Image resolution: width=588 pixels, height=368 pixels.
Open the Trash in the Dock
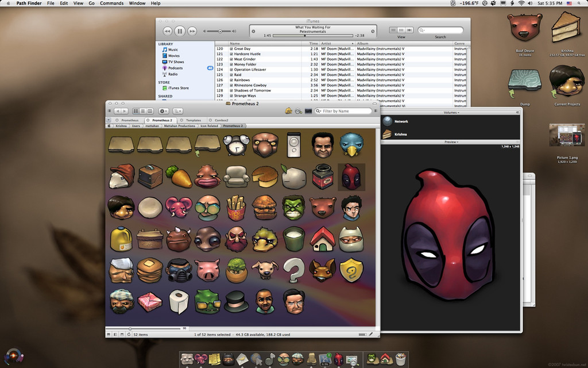400,359
